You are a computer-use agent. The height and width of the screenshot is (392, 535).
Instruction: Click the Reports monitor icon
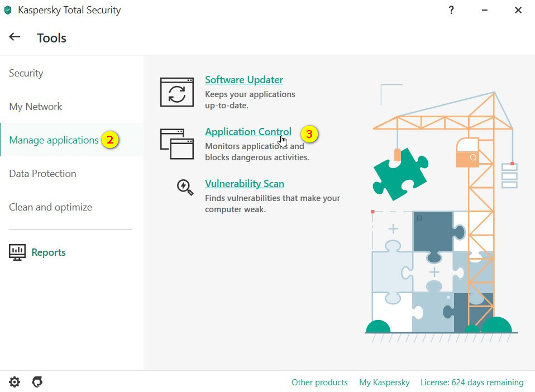point(17,252)
